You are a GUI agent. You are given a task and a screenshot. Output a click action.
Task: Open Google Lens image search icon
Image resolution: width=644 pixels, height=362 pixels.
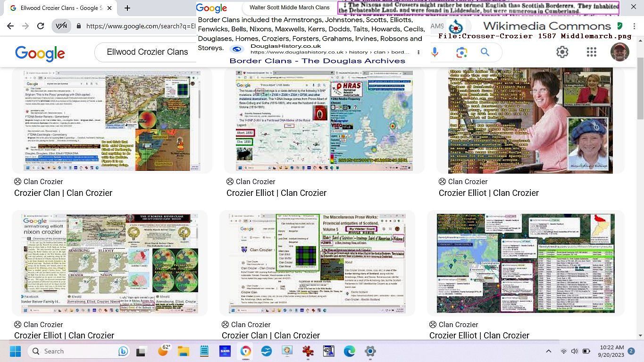click(461, 52)
